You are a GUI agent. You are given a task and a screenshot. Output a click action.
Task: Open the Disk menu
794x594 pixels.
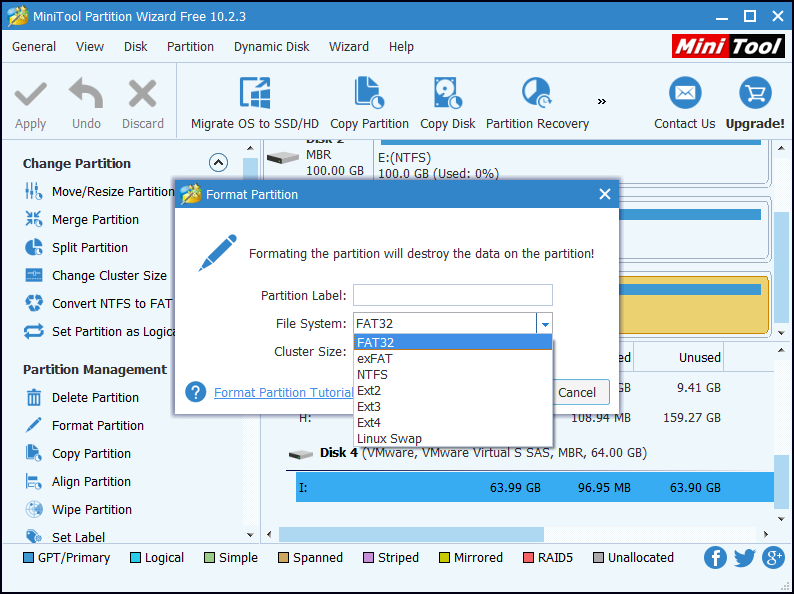pos(135,47)
